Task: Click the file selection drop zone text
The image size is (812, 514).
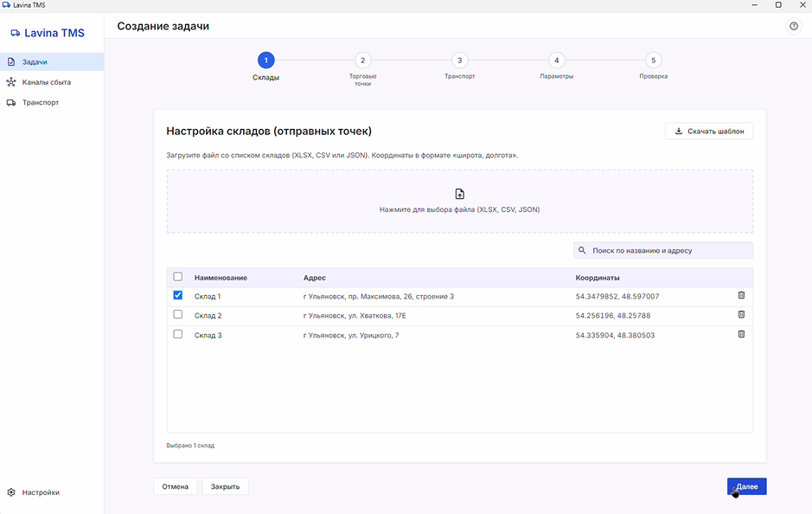Action: 459,210
